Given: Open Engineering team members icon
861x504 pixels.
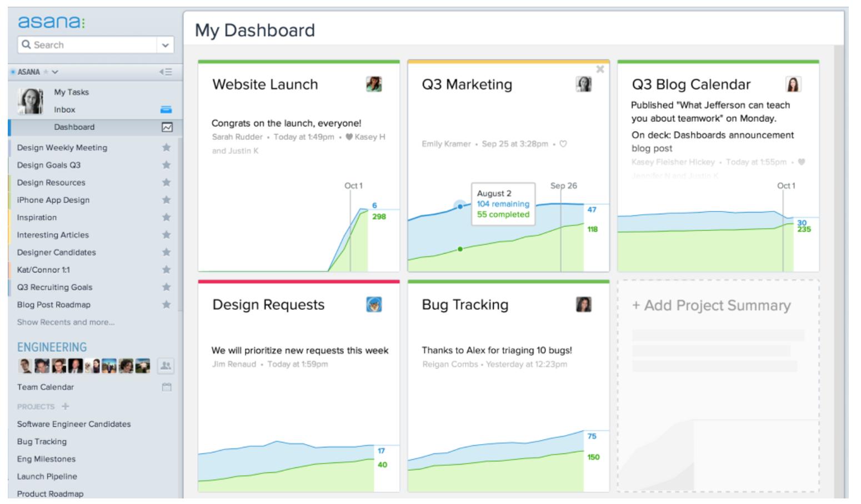Looking at the screenshot, I should [166, 365].
